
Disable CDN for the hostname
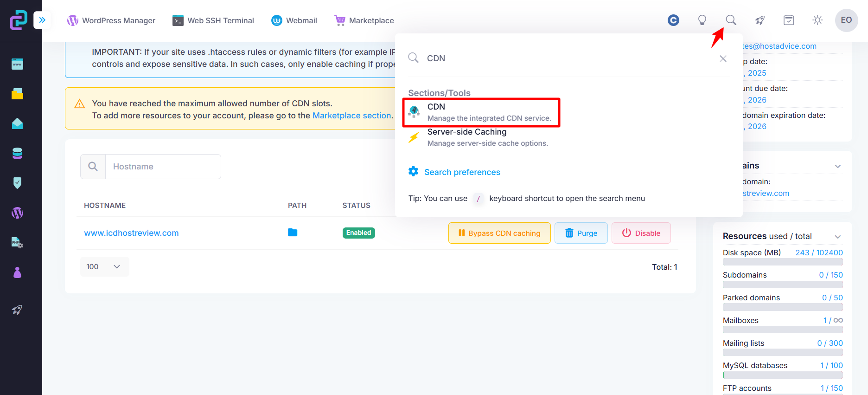click(641, 233)
